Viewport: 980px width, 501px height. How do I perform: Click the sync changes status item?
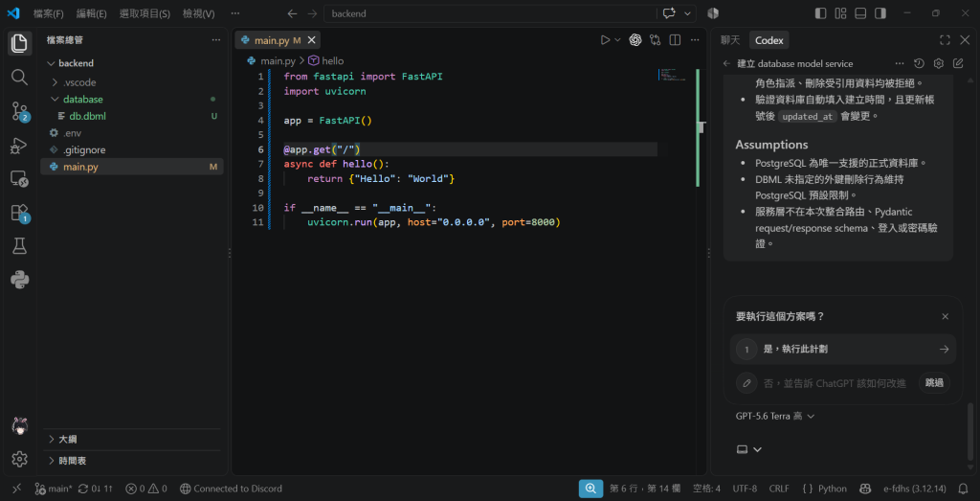click(96, 489)
